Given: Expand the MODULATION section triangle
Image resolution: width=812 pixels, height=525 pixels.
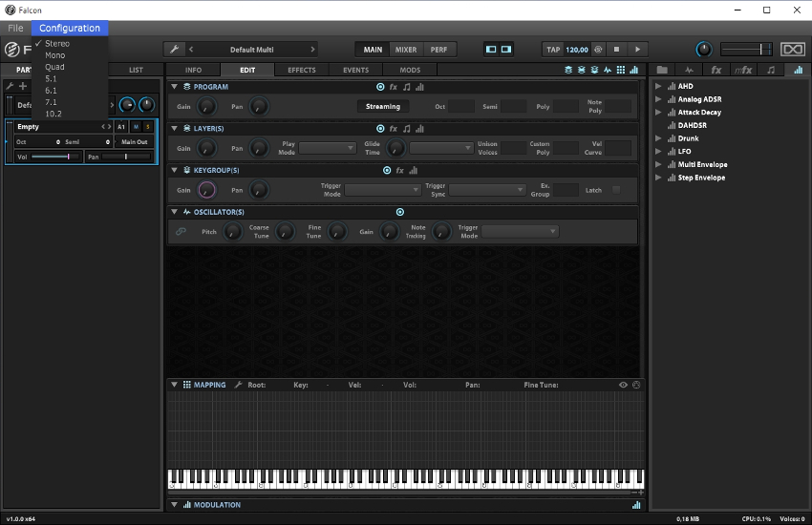Looking at the screenshot, I should click(175, 505).
